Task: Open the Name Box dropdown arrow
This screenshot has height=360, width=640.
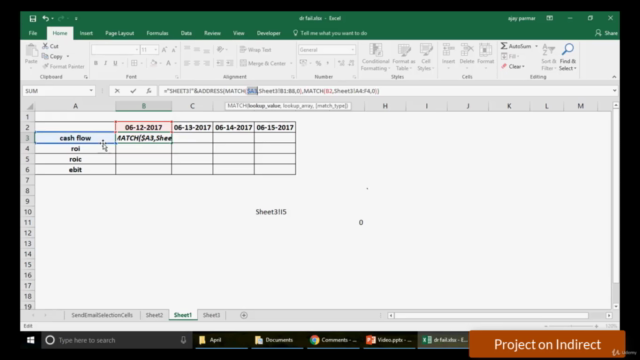Action: [91, 91]
